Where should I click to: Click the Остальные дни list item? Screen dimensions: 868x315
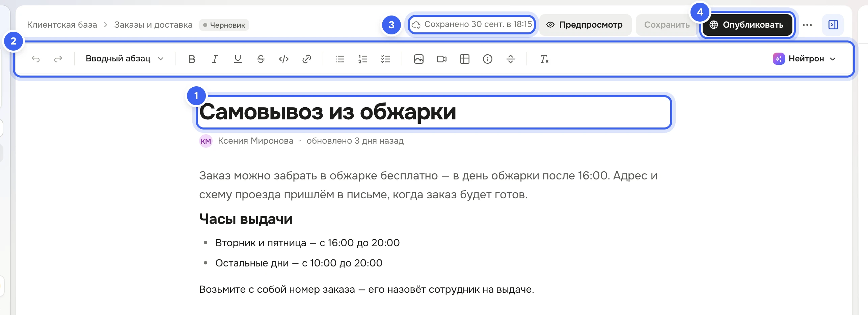[x=299, y=263]
